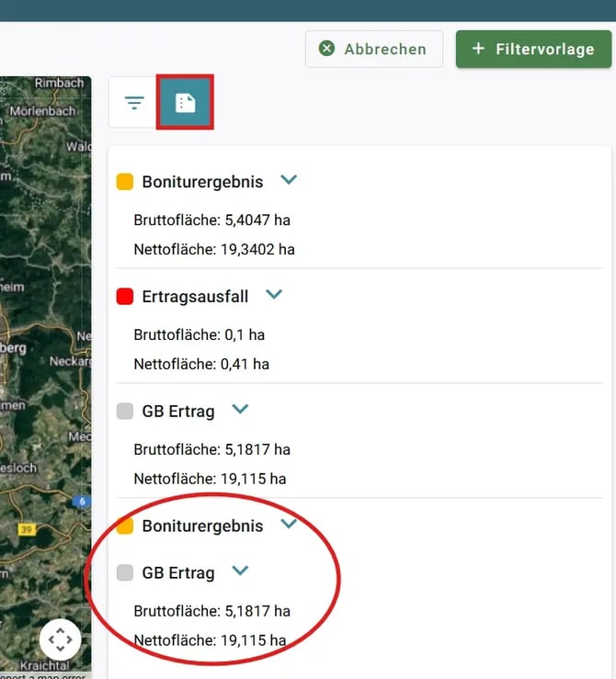Click the yellow 39 road marker on map

(26, 529)
